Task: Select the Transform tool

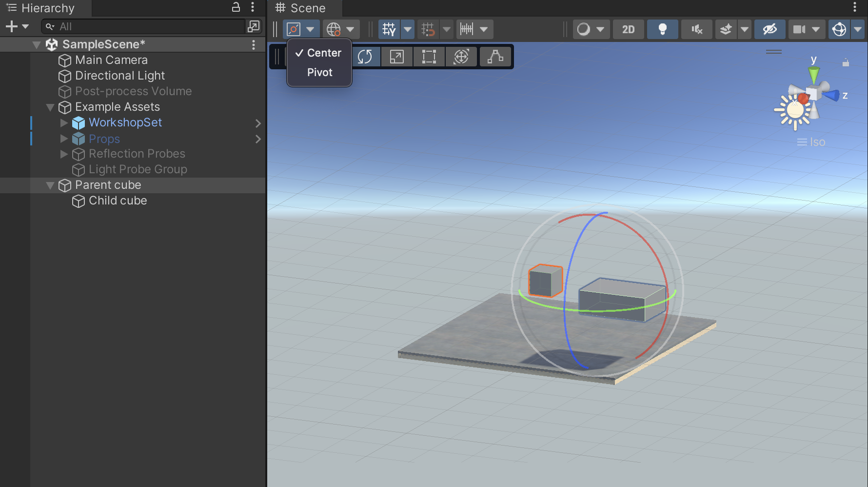Action: point(461,57)
